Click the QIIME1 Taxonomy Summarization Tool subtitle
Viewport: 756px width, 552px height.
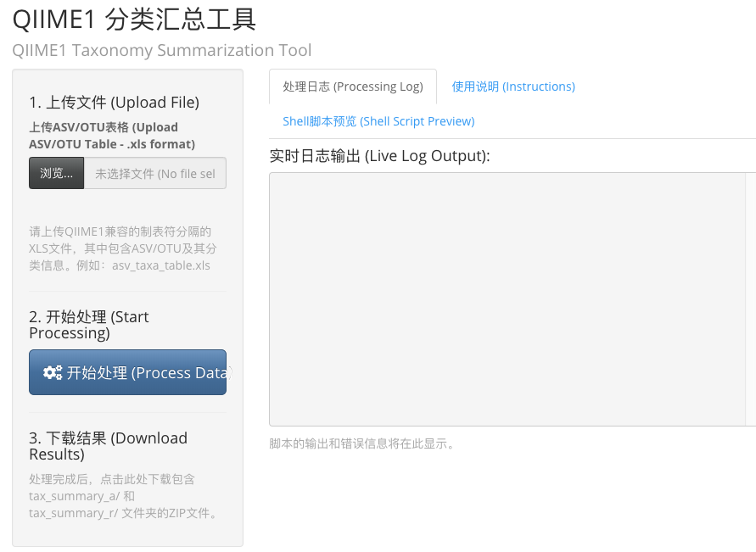point(162,50)
